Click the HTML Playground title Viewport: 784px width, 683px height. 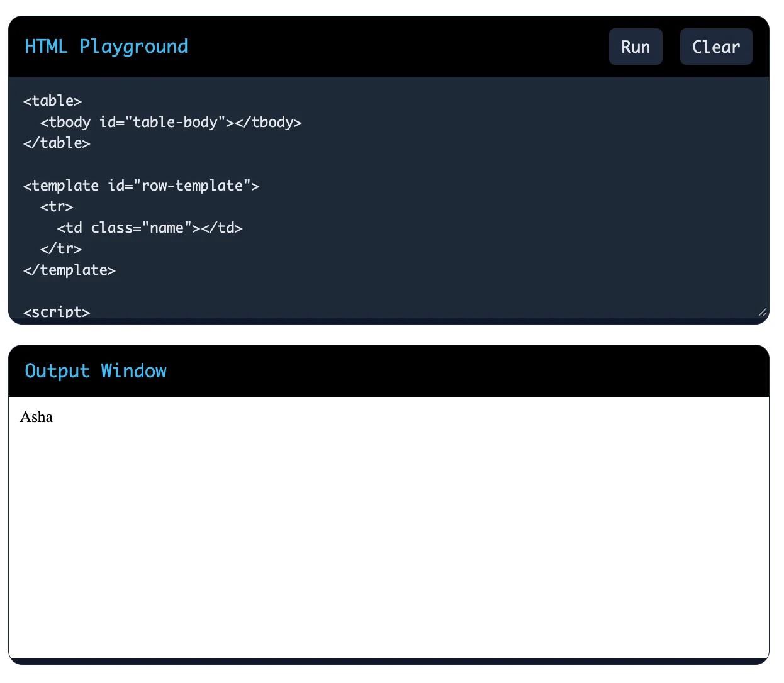pos(106,47)
